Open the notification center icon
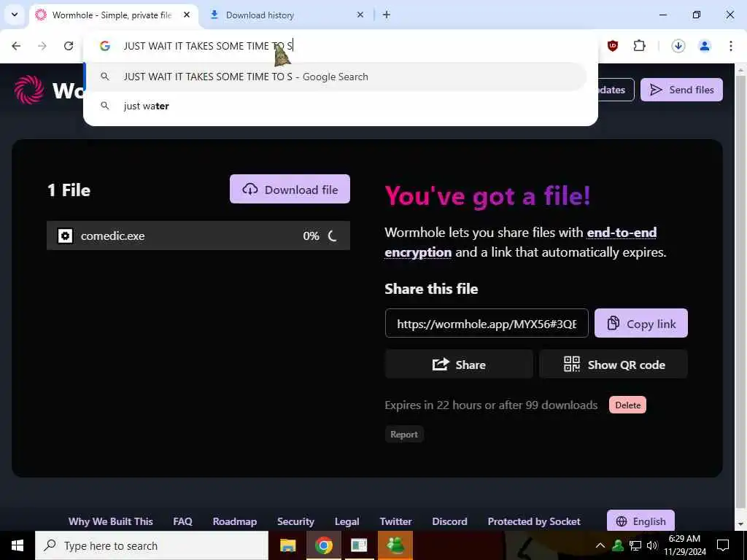The image size is (747, 560). tap(723, 545)
